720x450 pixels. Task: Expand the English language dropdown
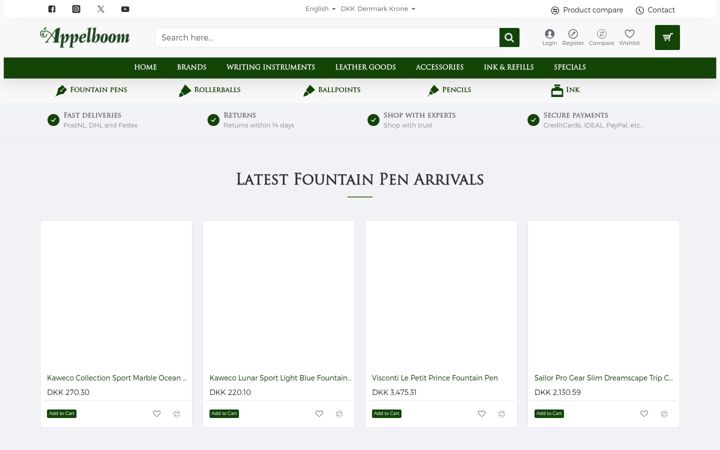320,9
